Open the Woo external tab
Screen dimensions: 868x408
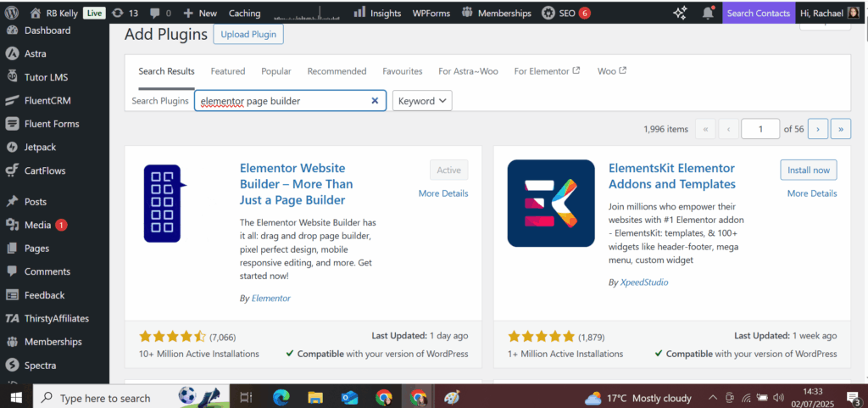click(x=612, y=71)
